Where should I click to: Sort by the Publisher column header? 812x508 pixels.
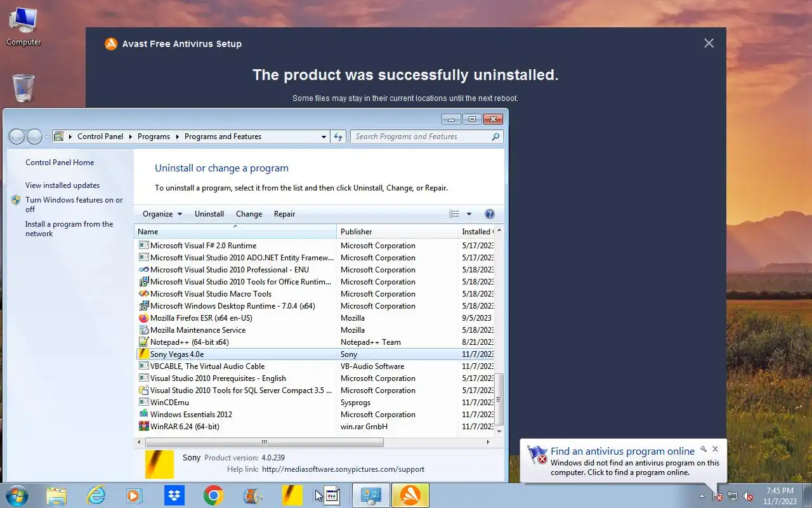click(397, 232)
